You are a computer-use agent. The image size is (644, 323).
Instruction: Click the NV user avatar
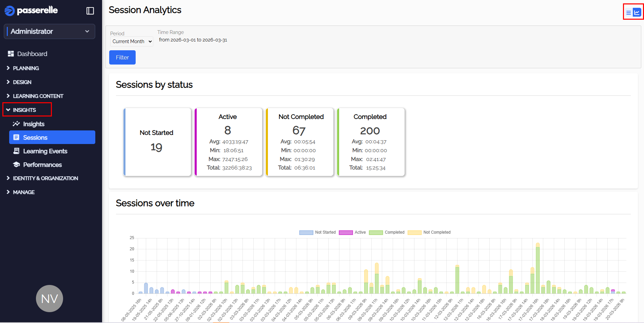(50, 299)
